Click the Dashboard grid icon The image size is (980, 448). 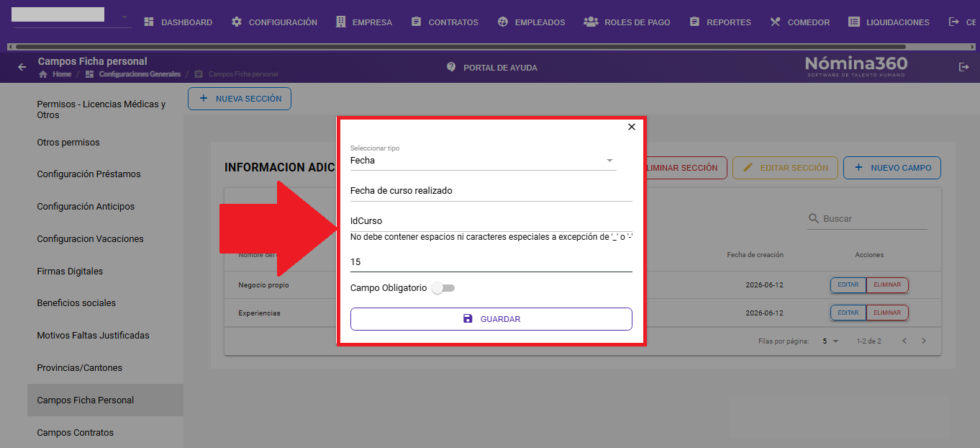[149, 22]
